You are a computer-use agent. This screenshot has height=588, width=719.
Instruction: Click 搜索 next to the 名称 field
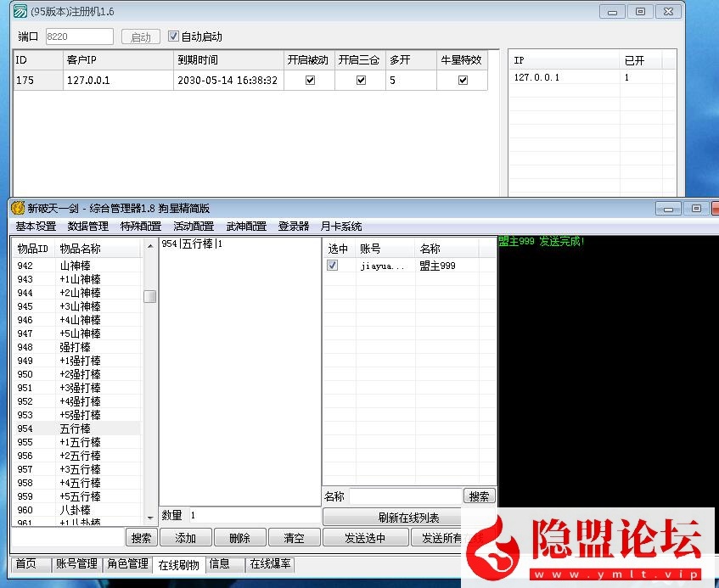478,496
